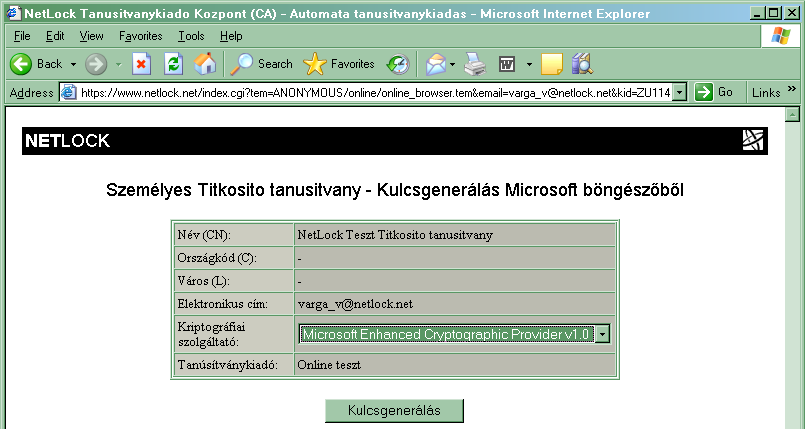Image resolution: width=805 pixels, height=429 pixels.
Task: Open the Tools menu
Action: (x=191, y=36)
